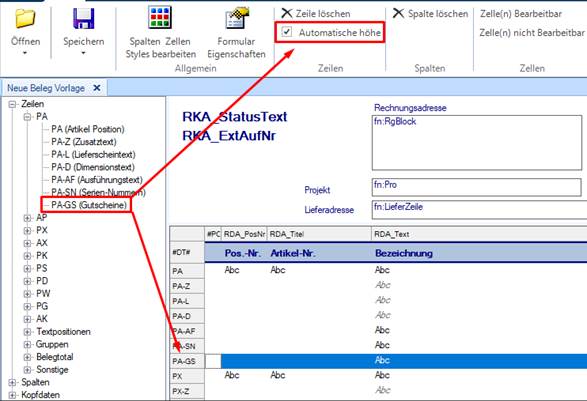
Task: Expand the Kopfdaten tree node
Action: point(12,395)
